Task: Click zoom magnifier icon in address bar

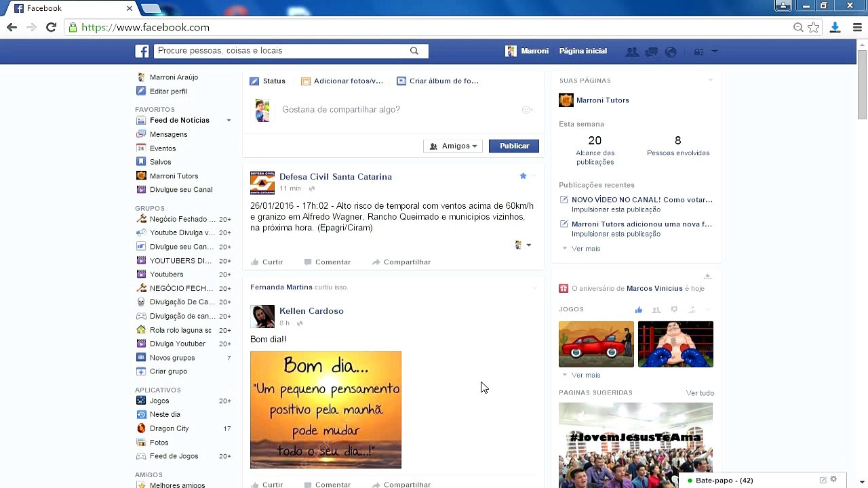Action: pyautogui.click(x=798, y=28)
